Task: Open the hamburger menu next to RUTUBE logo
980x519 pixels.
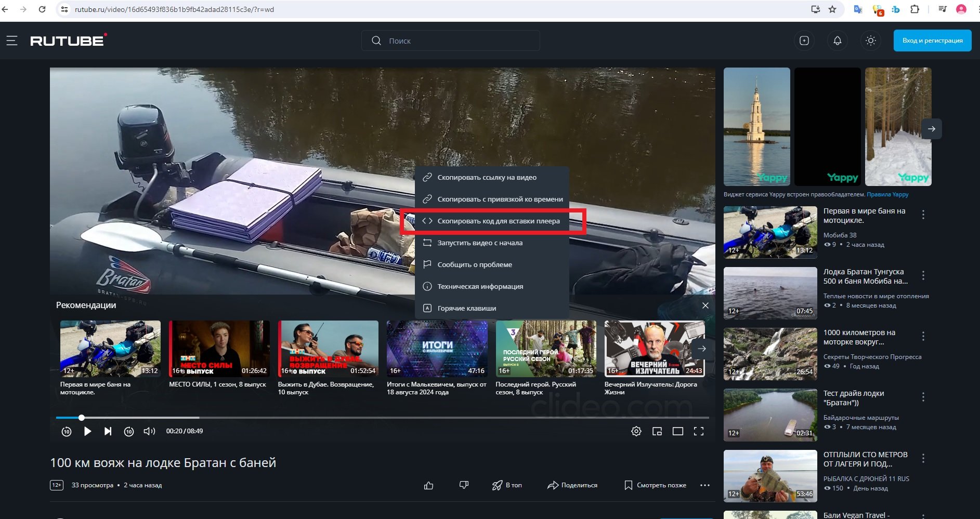Action: 11,41
